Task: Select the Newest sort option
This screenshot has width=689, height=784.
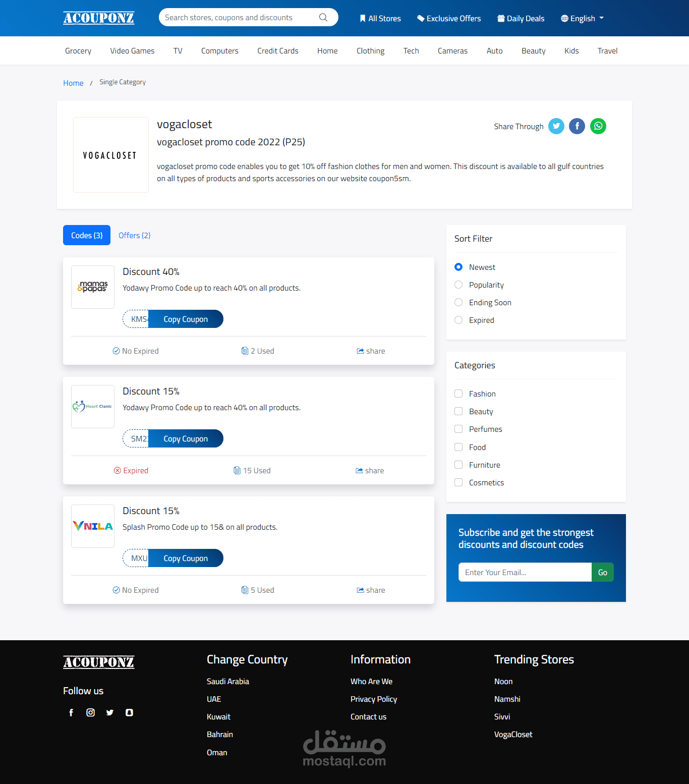Action: click(x=458, y=267)
